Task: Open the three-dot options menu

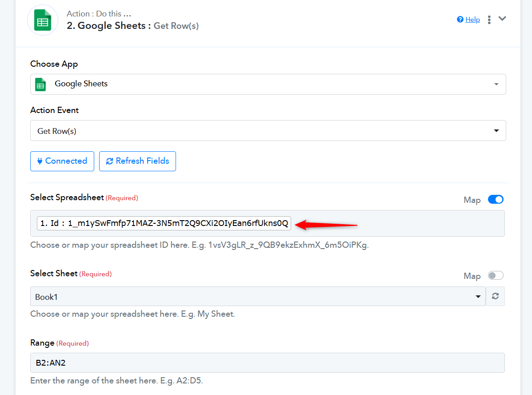Action: click(x=489, y=20)
